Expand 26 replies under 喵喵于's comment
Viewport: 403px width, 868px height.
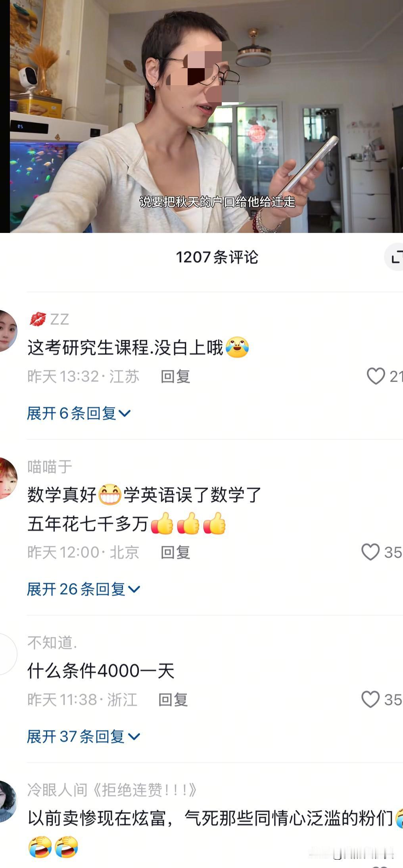[83, 589]
